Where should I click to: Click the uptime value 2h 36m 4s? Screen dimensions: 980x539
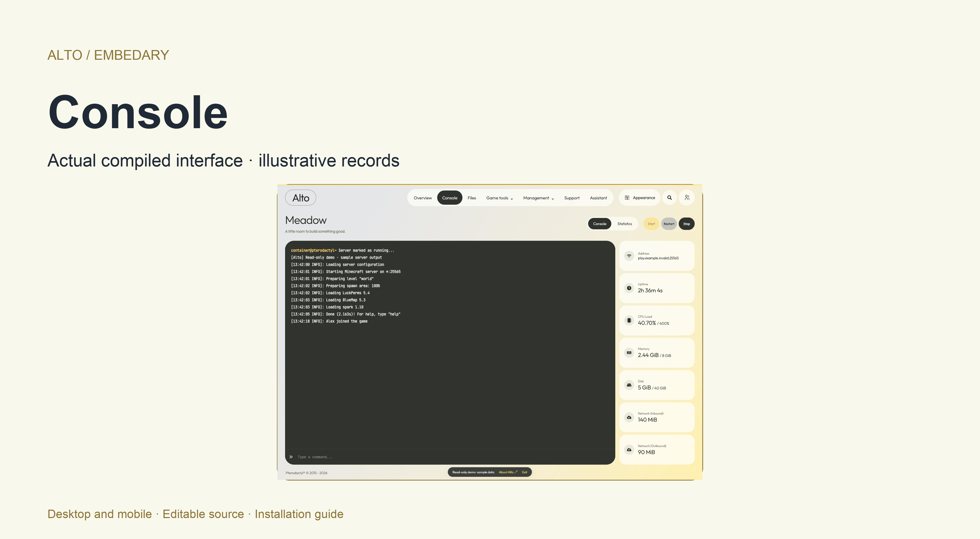click(650, 290)
